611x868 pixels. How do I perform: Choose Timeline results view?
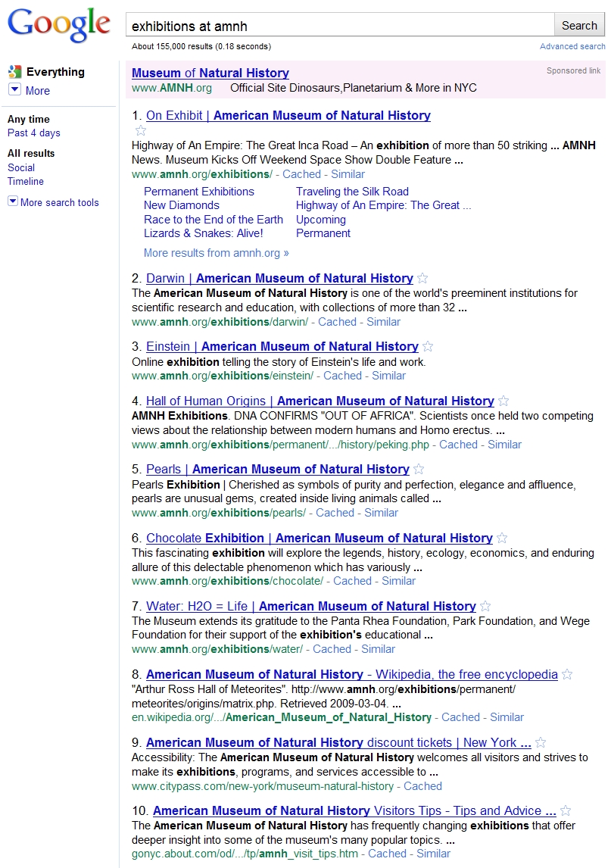pos(26,181)
